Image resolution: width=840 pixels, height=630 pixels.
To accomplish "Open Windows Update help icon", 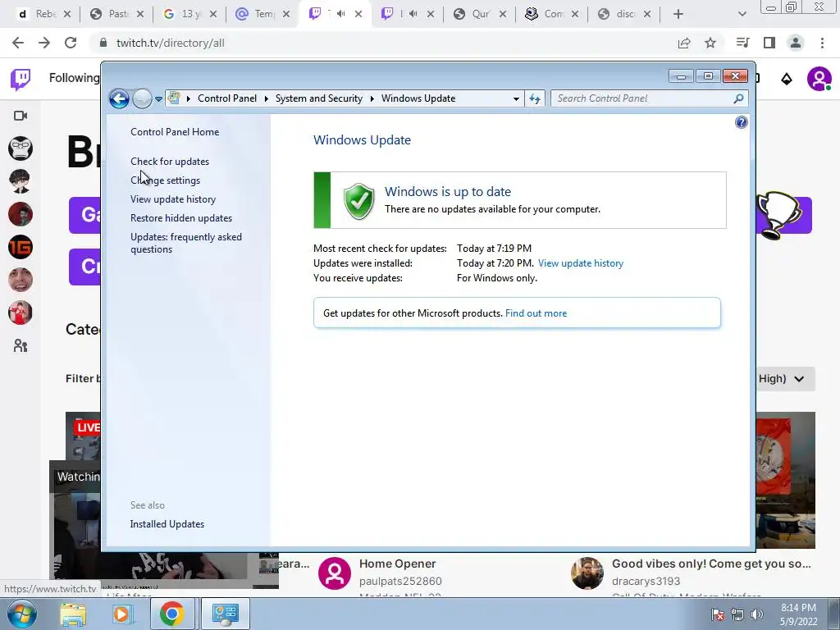I will click(741, 123).
